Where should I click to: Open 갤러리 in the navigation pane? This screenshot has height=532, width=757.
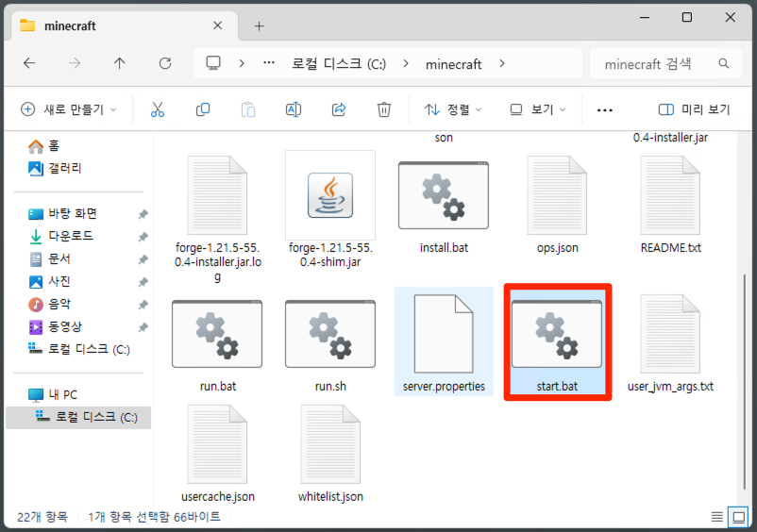click(55, 168)
